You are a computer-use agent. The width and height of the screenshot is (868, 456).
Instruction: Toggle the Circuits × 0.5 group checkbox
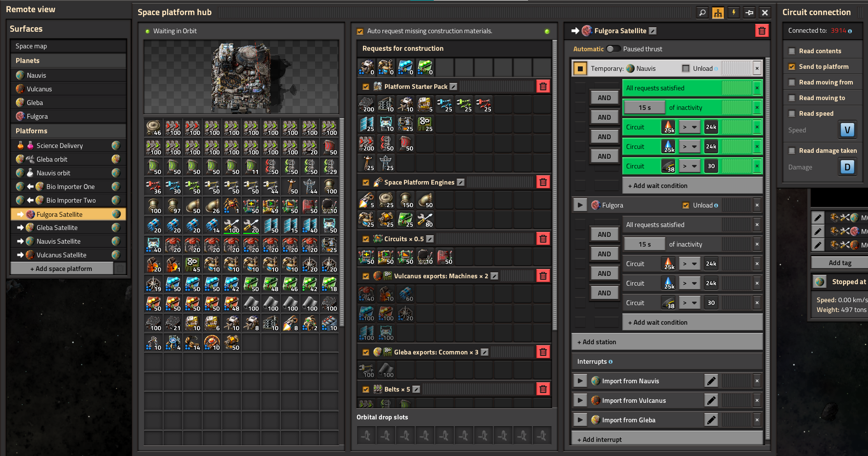tap(366, 239)
